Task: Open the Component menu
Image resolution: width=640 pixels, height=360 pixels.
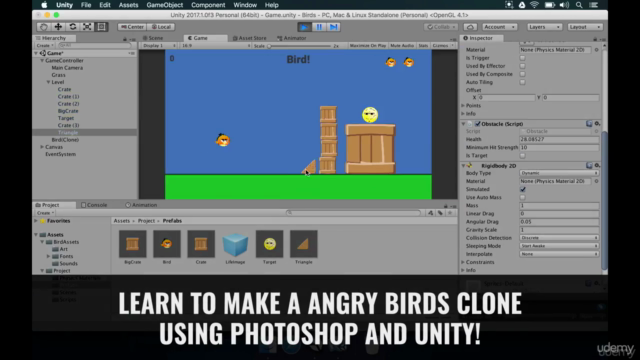Action: (x=208, y=5)
